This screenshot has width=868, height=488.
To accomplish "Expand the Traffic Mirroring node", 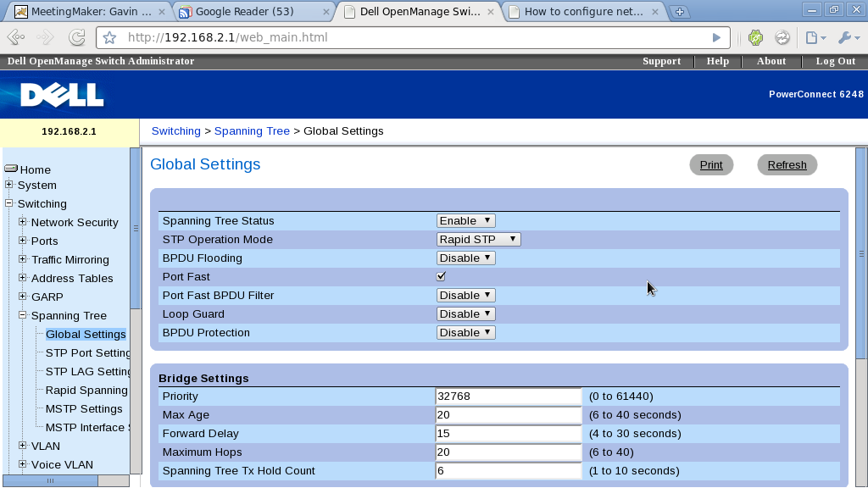I will (x=23, y=259).
